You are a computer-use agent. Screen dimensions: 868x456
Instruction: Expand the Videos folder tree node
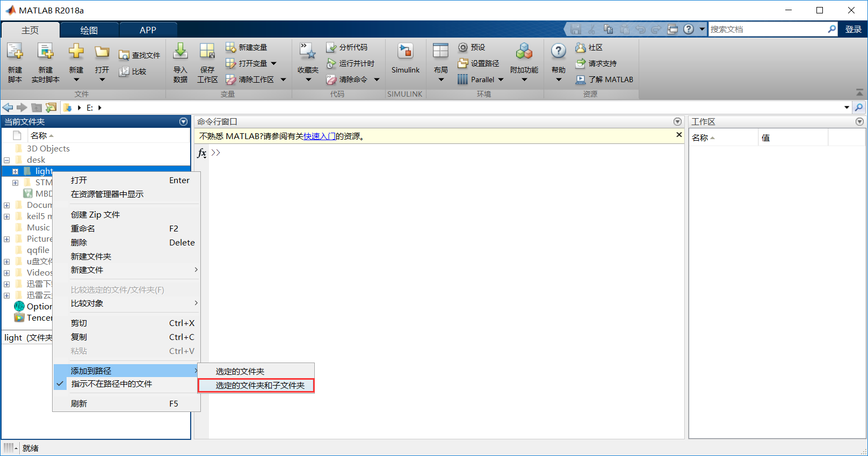click(x=6, y=273)
